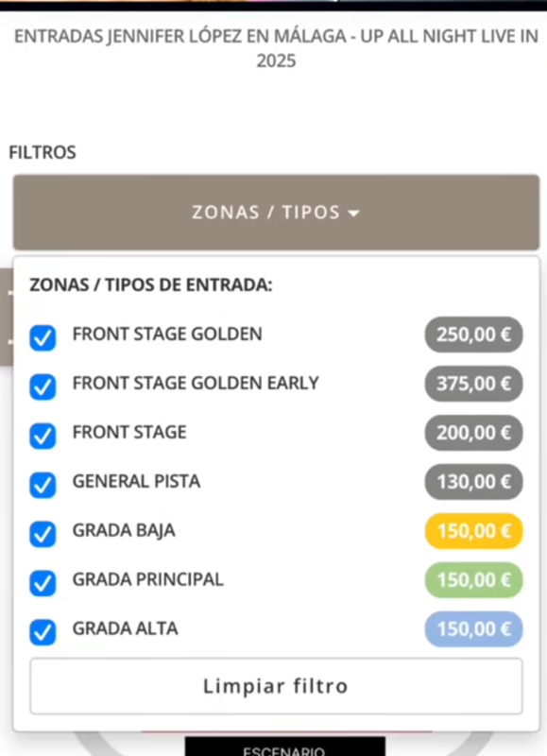Image resolution: width=547 pixels, height=756 pixels.
Task: Click the Limpiar filtro button
Action: [276, 686]
